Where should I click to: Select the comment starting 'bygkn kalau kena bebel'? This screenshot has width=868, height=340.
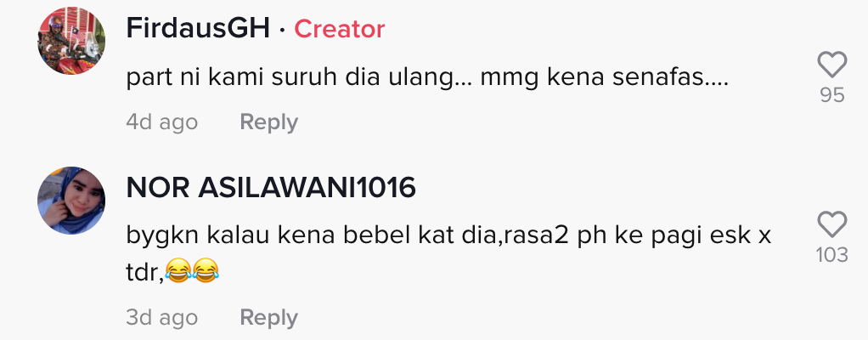click(x=448, y=253)
